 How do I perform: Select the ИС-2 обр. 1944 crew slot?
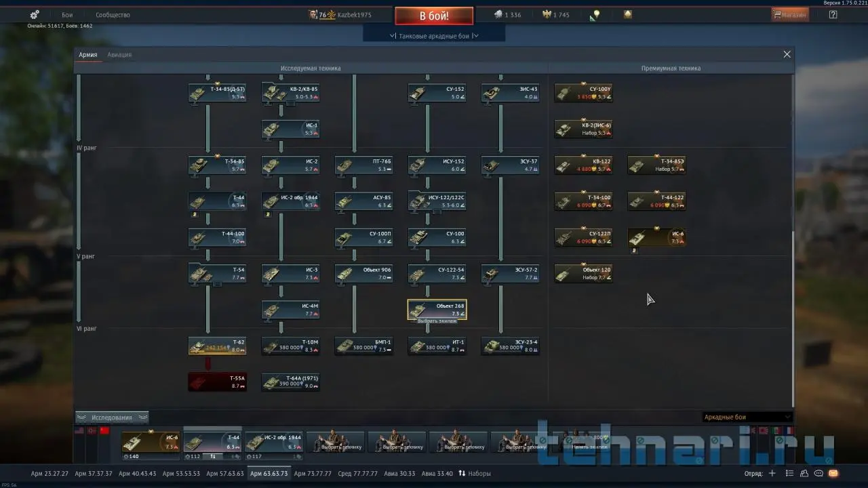click(274, 445)
